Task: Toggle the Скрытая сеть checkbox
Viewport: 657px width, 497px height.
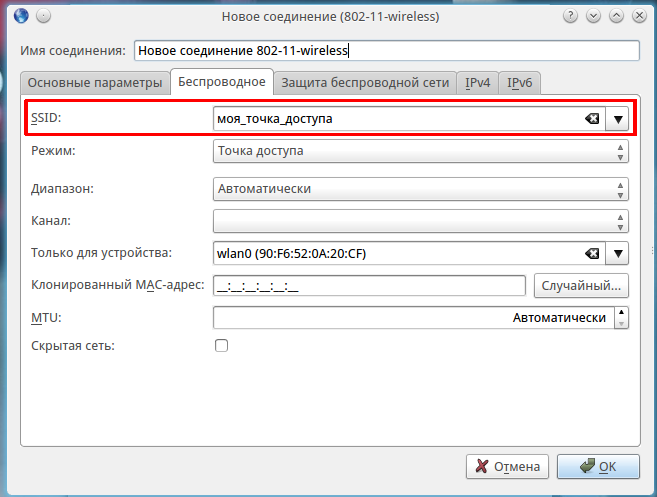Action: (x=221, y=346)
